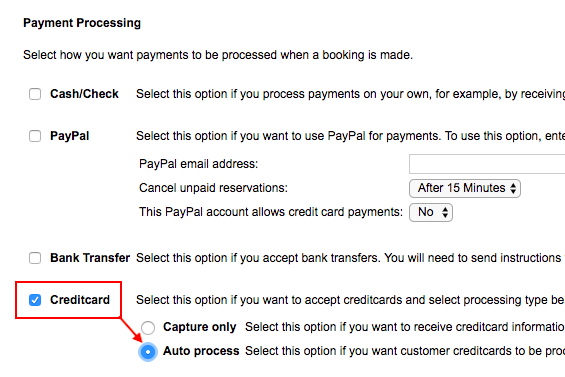Viewport: 565px width, 377px height.
Task: Focus the PayPal email address field
Action: (x=487, y=164)
